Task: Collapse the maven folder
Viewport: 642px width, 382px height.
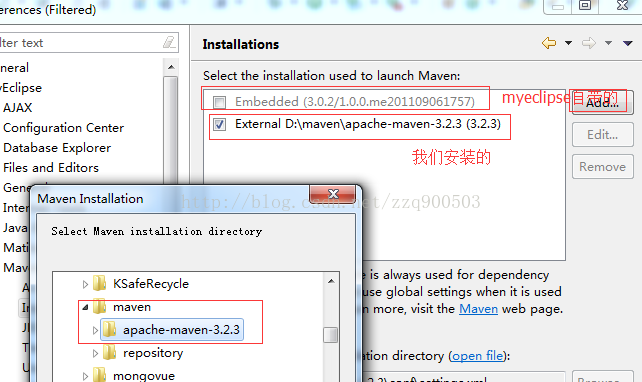Action: tap(85, 307)
